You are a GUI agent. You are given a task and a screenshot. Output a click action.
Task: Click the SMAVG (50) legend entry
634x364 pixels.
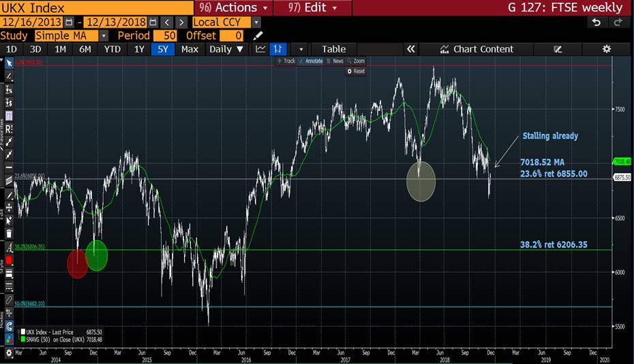click(x=61, y=339)
